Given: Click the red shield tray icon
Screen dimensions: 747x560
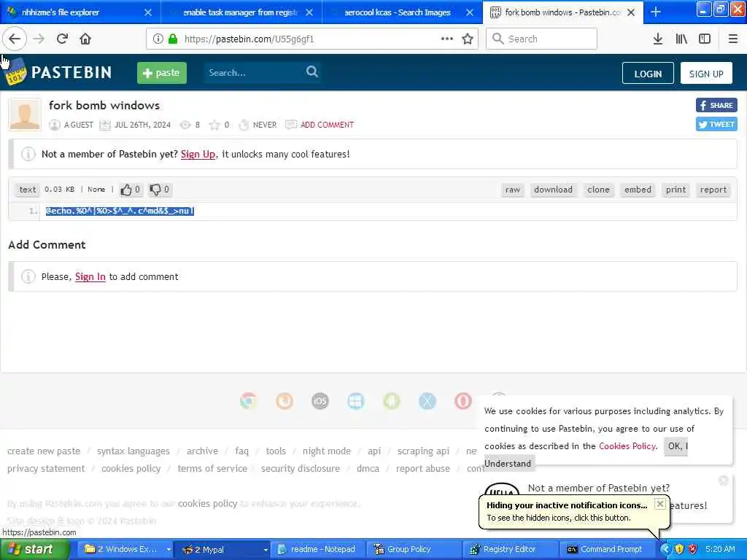Looking at the screenshot, I should point(693,549).
